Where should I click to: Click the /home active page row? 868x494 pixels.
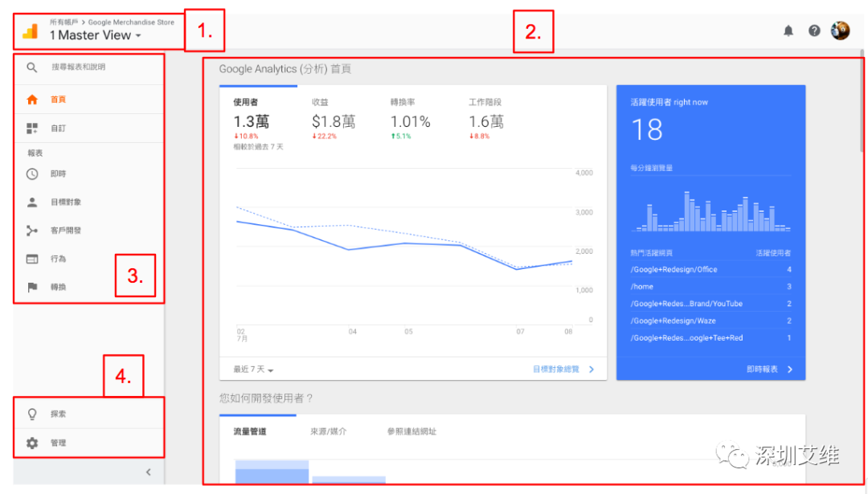(x=710, y=287)
